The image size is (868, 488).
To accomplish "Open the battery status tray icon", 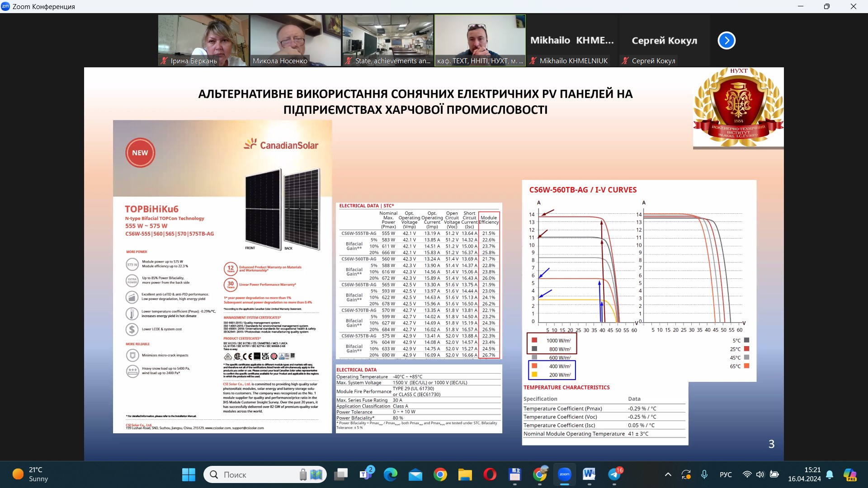I will [x=774, y=474].
